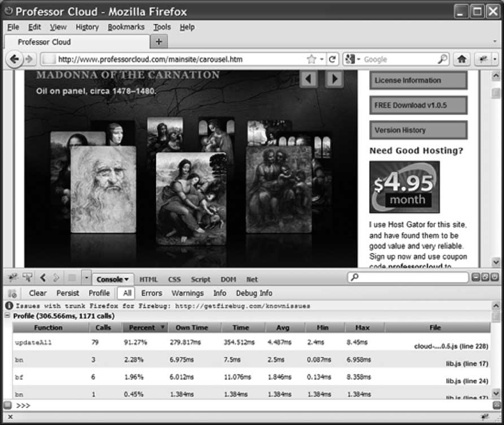Open the list all tabs dropdown
This screenshot has width=504, height=425.
click(495, 42)
